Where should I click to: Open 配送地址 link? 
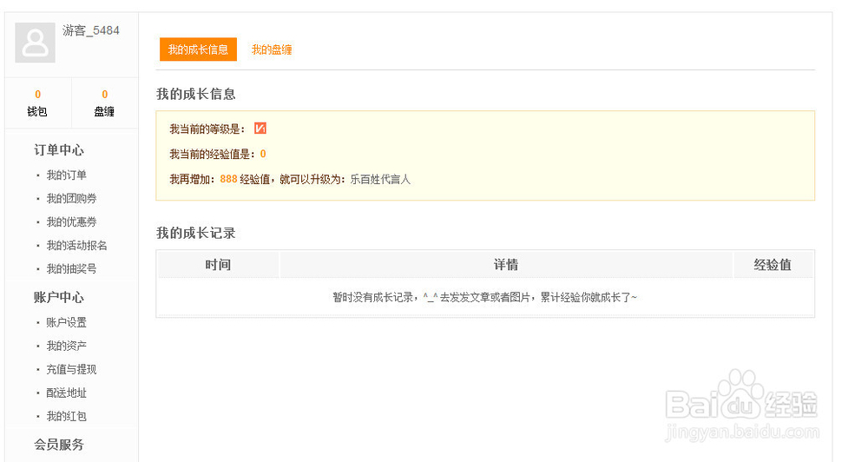point(67,393)
